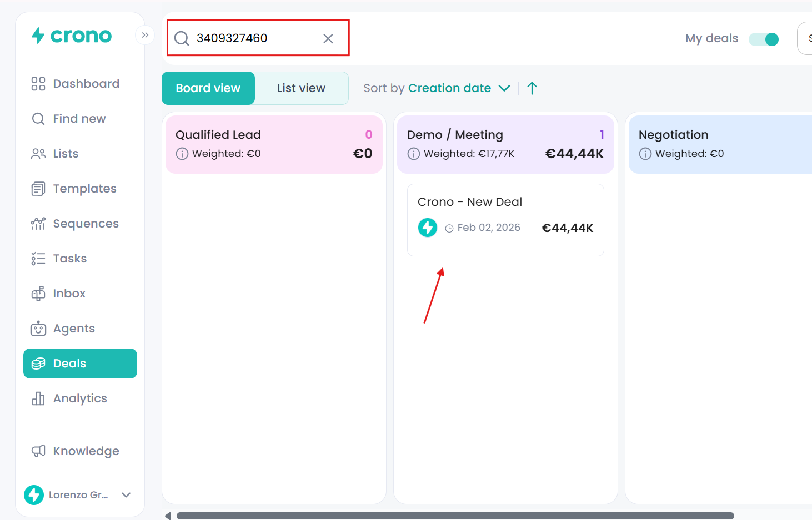Toggle the My deals switch
This screenshot has width=812, height=520.
[764, 39]
